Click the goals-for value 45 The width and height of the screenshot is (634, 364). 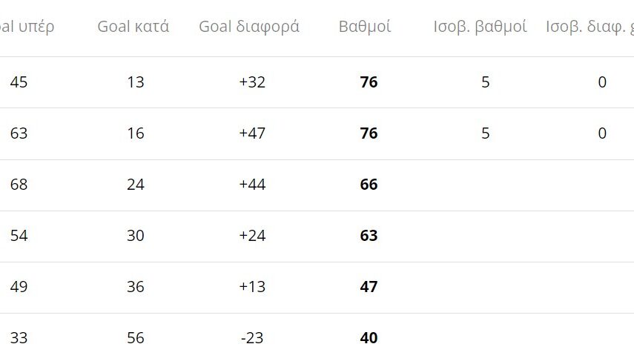coord(19,82)
